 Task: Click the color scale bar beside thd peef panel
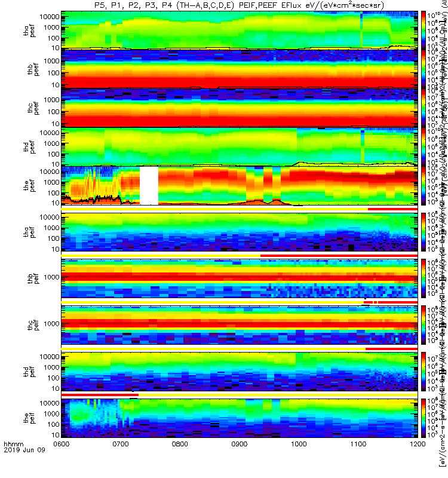pyautogui.click(x=424, y=146)
